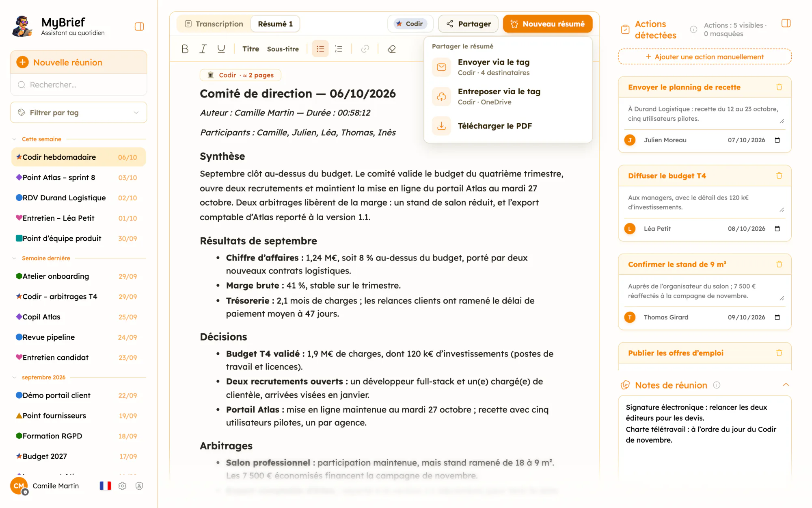Open the date picker for Thomas Girard

point(777,317)
